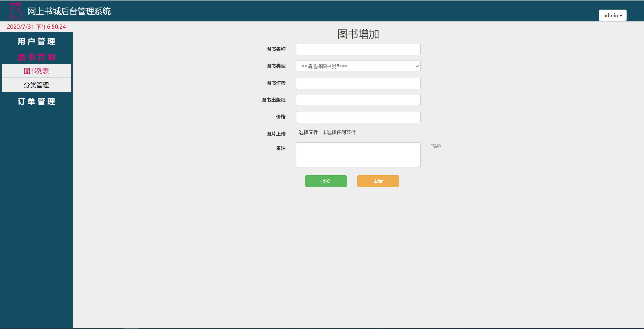
Task: Click the 网上书城后台管理系统 title
Action: click(x=69, y=11)
